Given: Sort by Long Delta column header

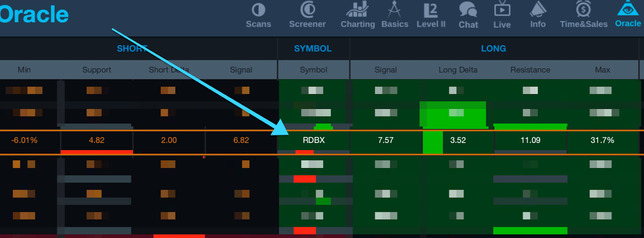Looking at the screenshot, I should (x=458, y=70).
